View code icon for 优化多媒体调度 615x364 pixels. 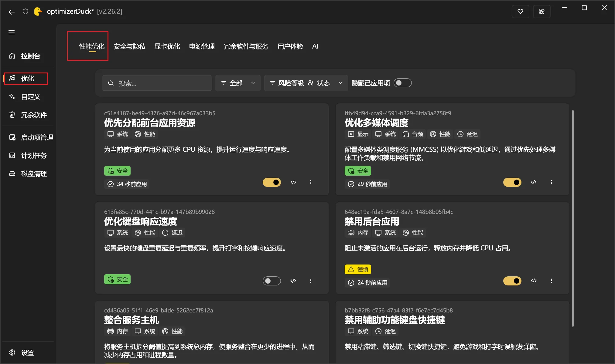pyautogui.click(x=534, y=182)
